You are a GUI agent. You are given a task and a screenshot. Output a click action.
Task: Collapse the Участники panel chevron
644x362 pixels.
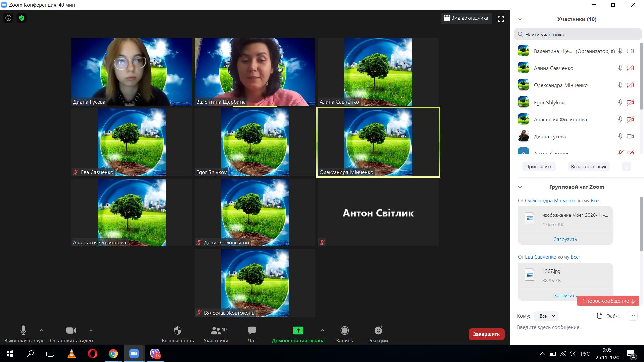tap(520, 19)
